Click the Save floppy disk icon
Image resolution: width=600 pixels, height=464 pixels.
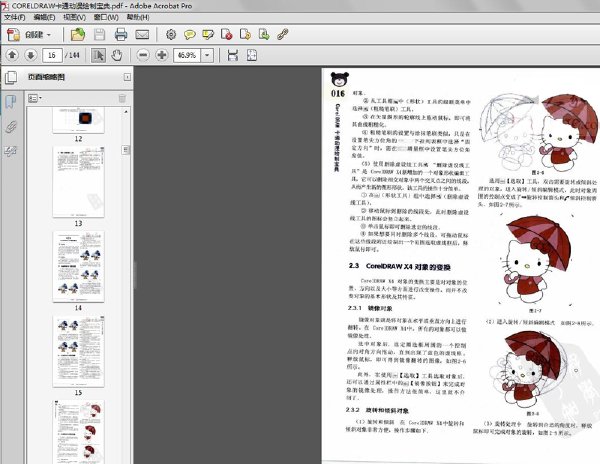pyautogui.click(x=99, y=35)
